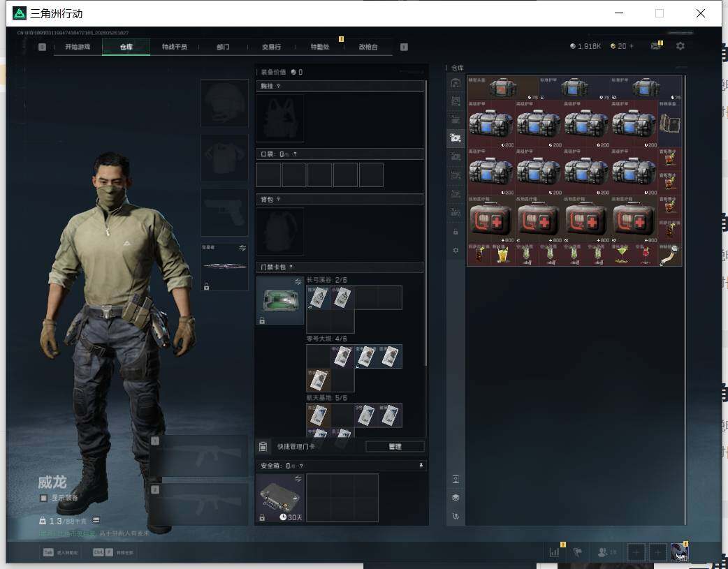
Task: Click the icon above the layers icon
Action: (456, 479)
